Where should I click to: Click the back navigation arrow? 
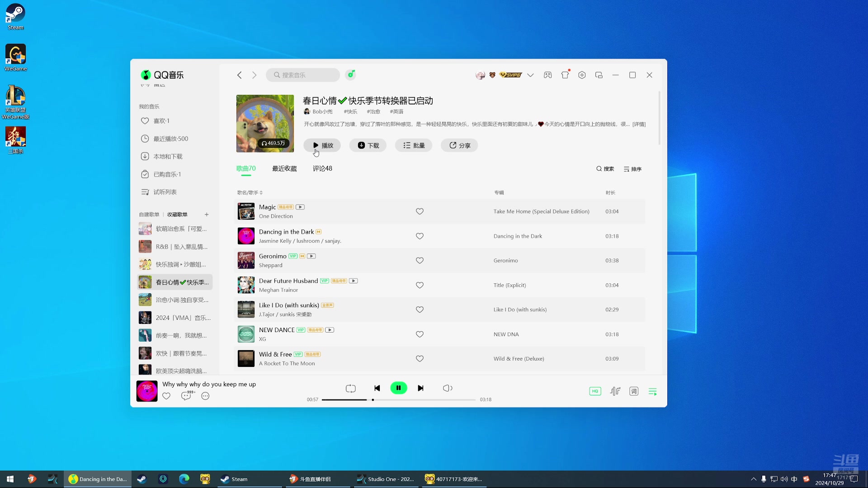pos(240,75)
